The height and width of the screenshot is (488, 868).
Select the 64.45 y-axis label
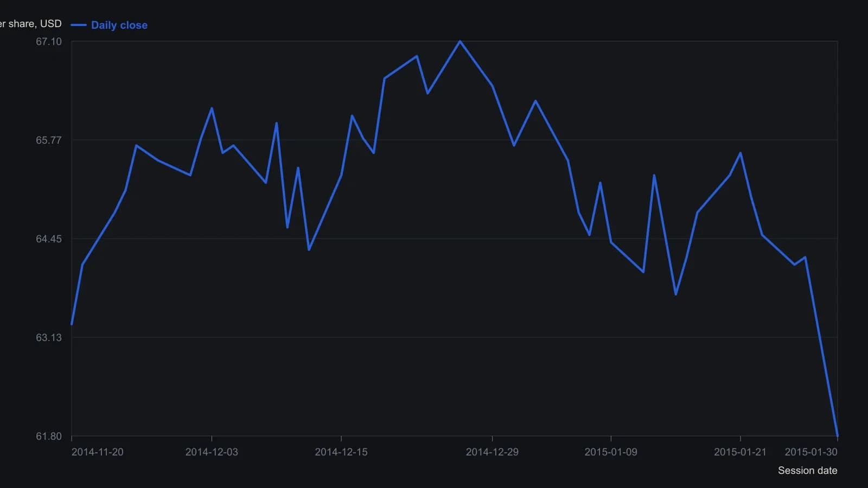[49, 239]
